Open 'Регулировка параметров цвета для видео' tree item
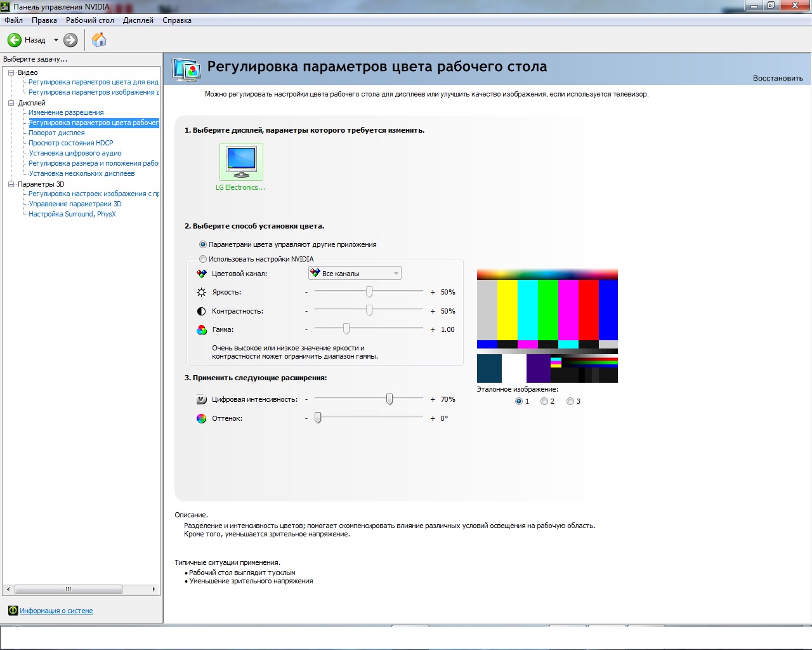The image size is (812, 650). coord(94,82)
